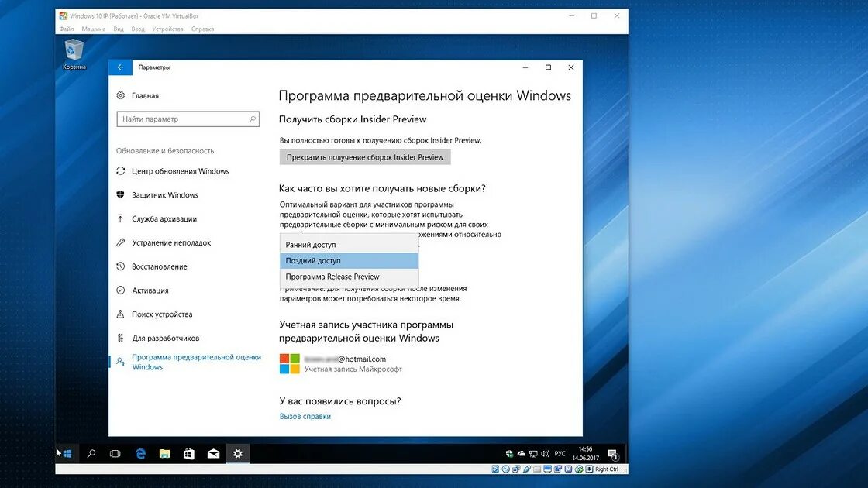Click the Microsoft logo beside hotmail account
The width and height of the screenshot is (868, 488).
tap(290, 364)
